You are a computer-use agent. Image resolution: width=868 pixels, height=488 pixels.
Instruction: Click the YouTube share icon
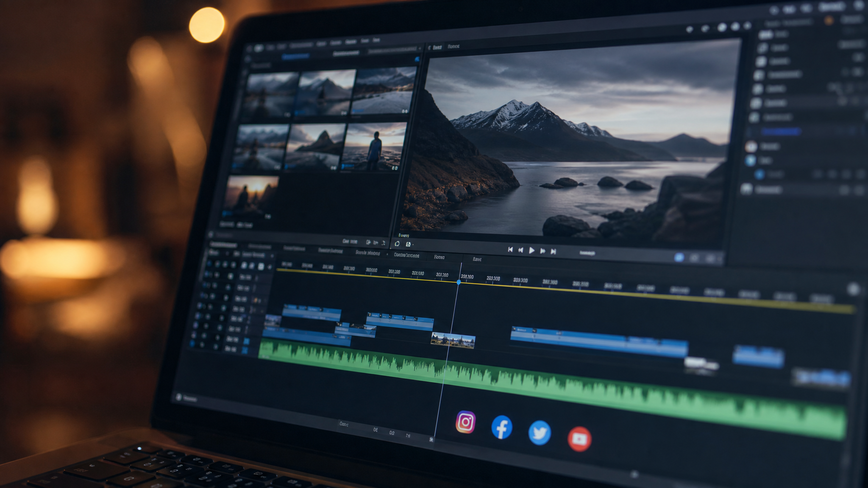click(579, 439)
